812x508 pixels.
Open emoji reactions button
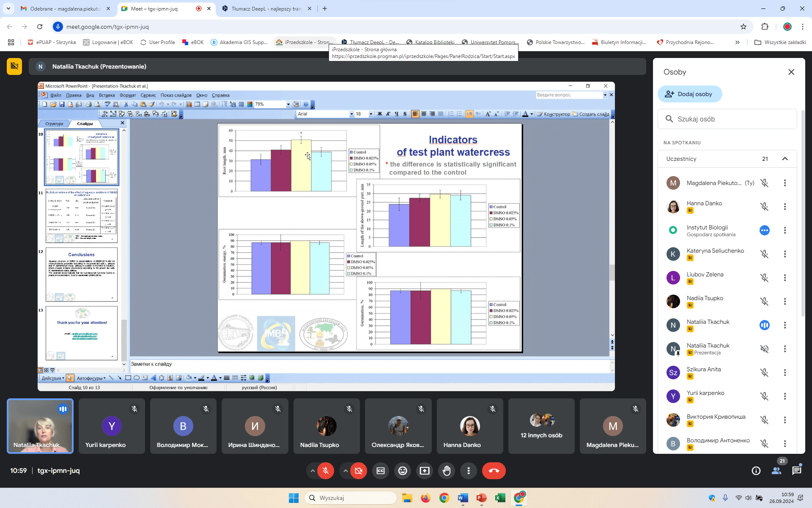pos(403,471)
